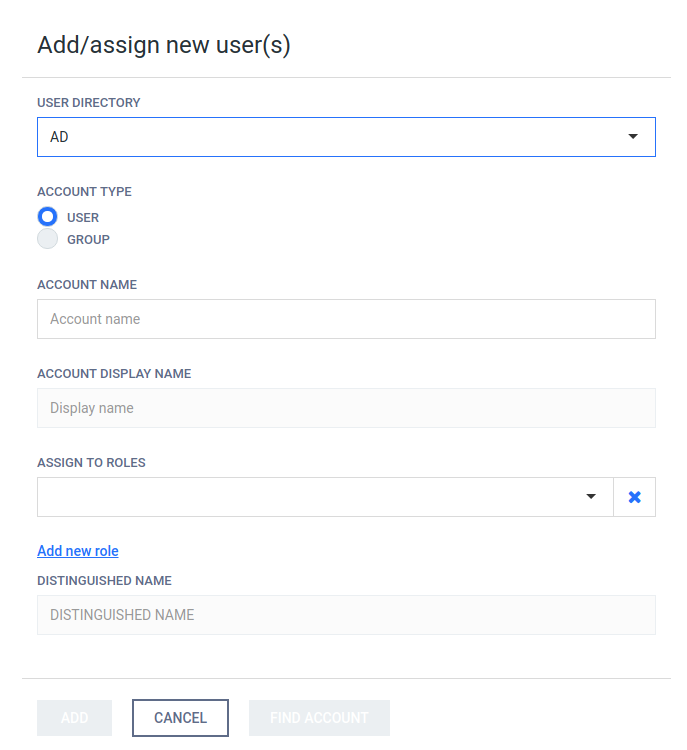Choose the GROUP label text option
The image size is (687, 750).
click(89, 239)
